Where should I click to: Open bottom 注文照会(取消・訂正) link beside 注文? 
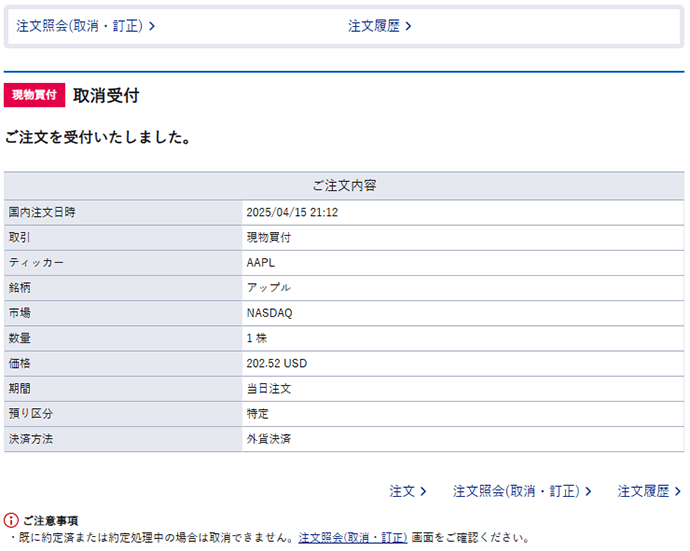522,491
